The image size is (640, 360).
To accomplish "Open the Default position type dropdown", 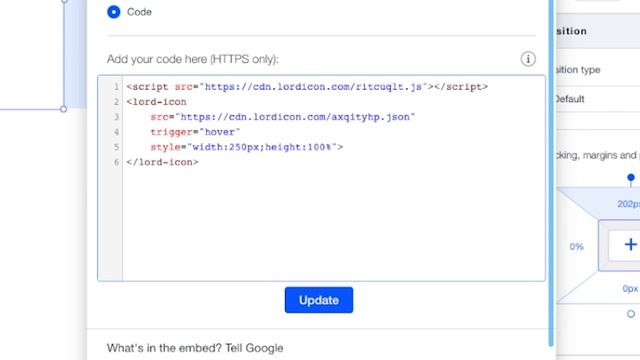I will tap(598, 99).
